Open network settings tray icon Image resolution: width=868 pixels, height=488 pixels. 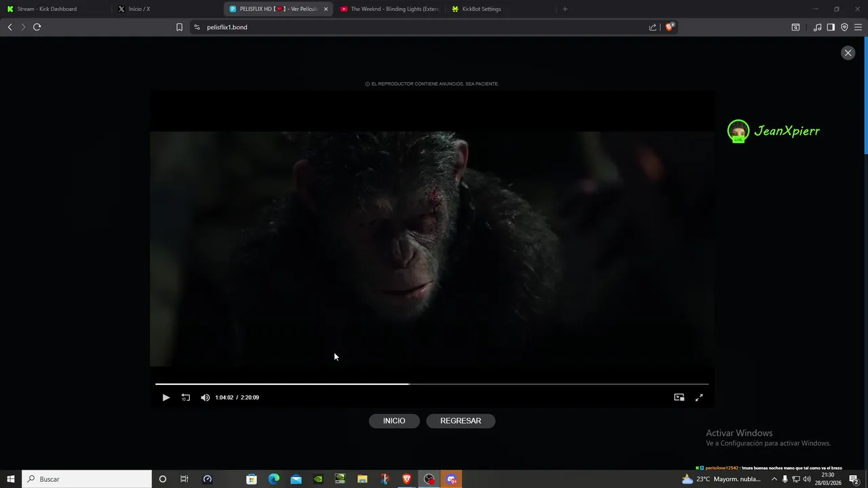[796, 479]
